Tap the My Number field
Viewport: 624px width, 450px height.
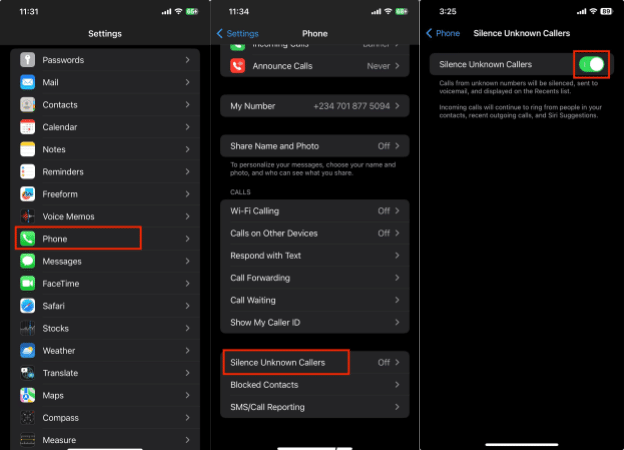(314, 105)
